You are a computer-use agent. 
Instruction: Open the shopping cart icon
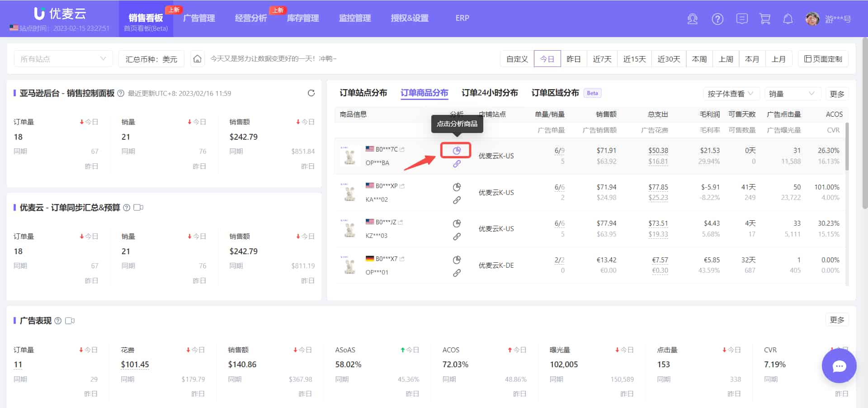click(x=765, y=19)
